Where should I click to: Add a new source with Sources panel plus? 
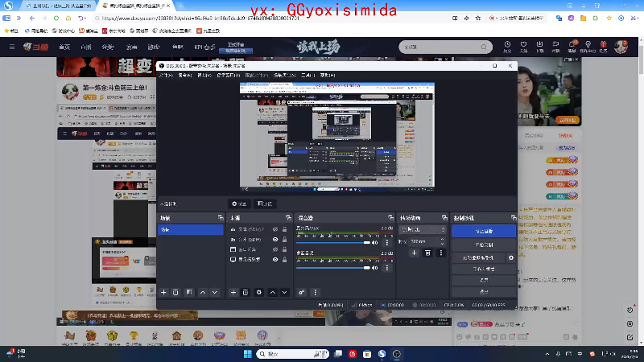pos(233,292)
